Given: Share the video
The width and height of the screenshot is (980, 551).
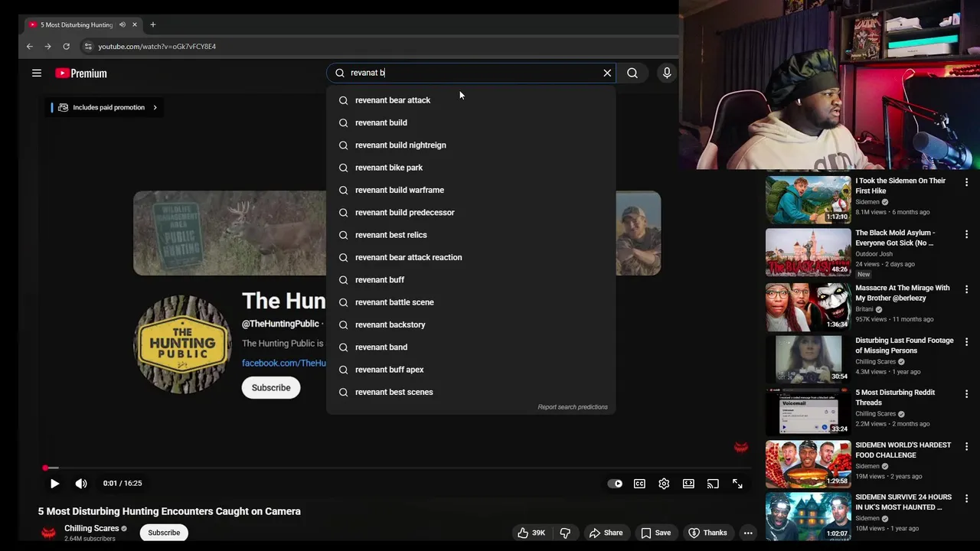Looking at the screenshot, I should tap(605, 533).
